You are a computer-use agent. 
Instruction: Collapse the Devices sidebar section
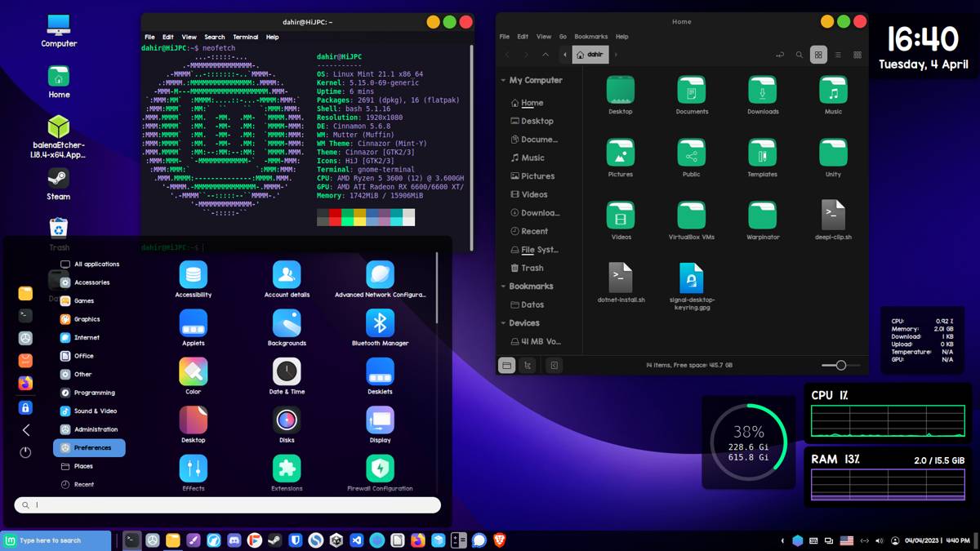point(503,323)
